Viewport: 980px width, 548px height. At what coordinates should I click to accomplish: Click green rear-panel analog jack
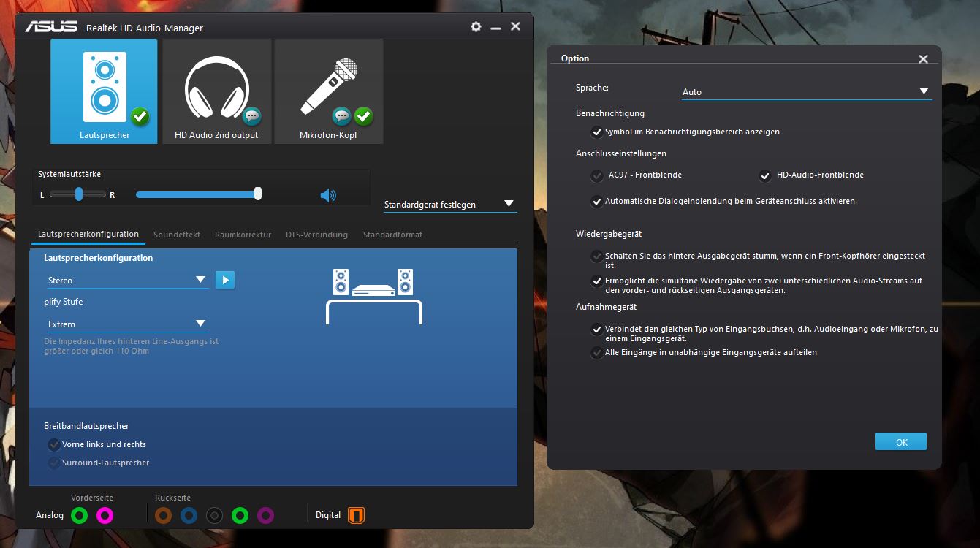pyautogui.click(x=240, y=515)
